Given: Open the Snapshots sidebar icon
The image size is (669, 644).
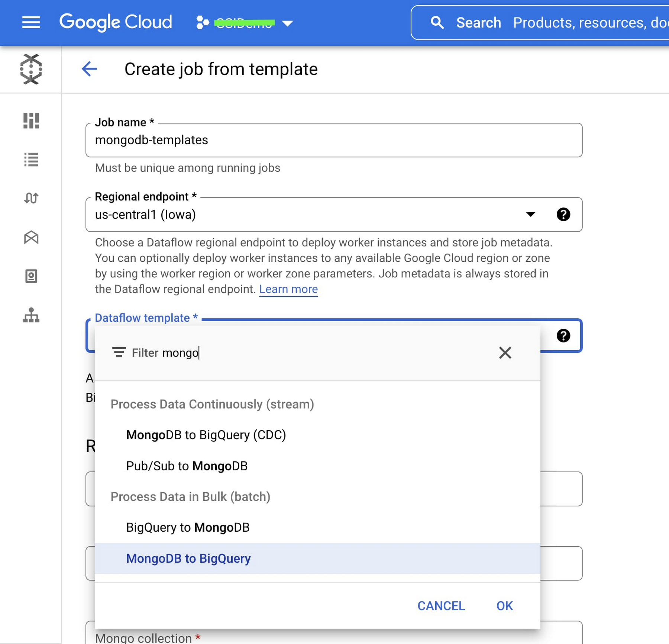Looking at the screenshot, I should [x=31, y=276].
